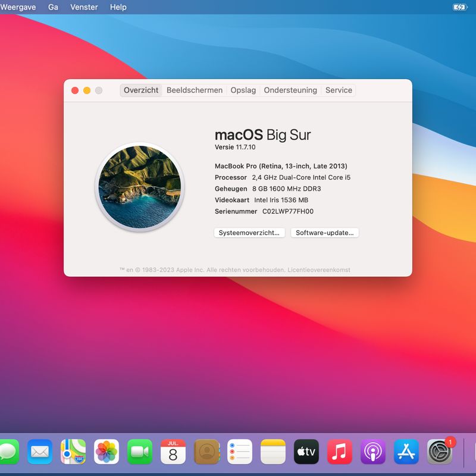
Task: Open Calendar showing JUL 8
Action: tap(173, 452)
